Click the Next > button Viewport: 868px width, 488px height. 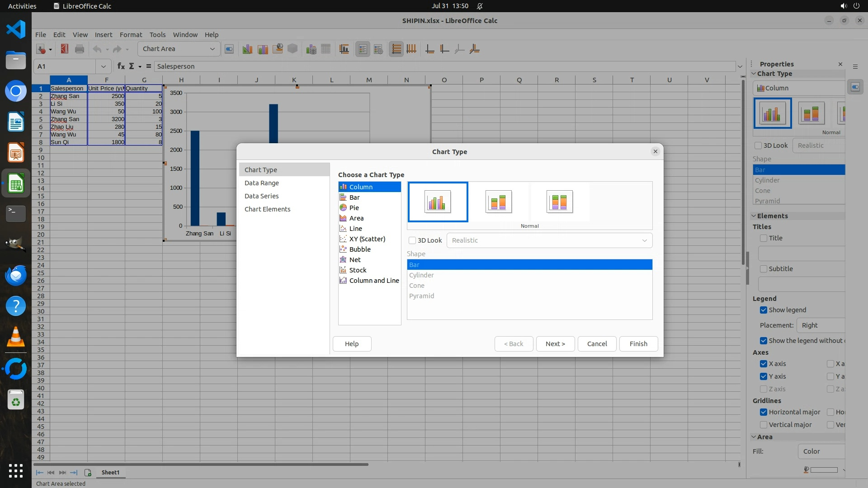pos(555,344)
